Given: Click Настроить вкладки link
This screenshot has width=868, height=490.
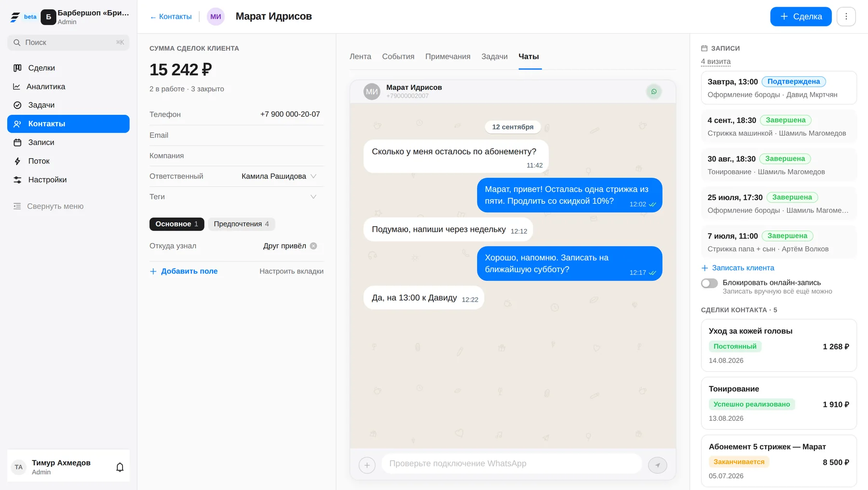Looking at the screenshot, I should pos(291,271).
